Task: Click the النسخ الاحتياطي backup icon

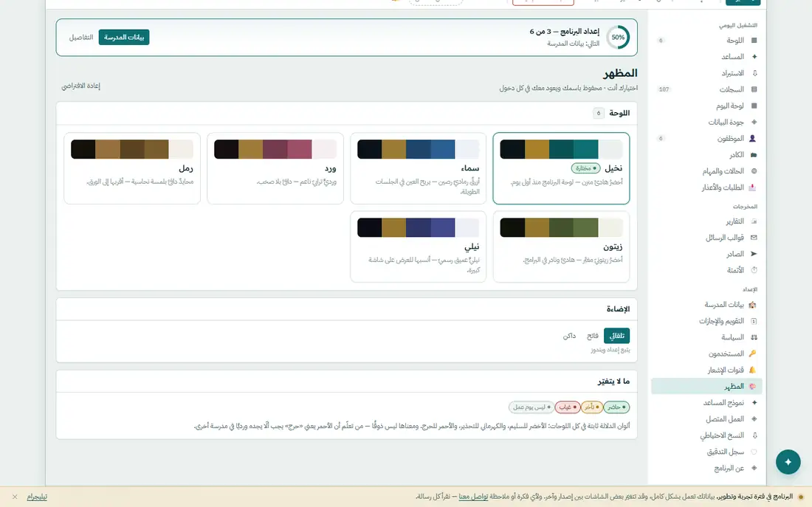Action: (754, 435)
